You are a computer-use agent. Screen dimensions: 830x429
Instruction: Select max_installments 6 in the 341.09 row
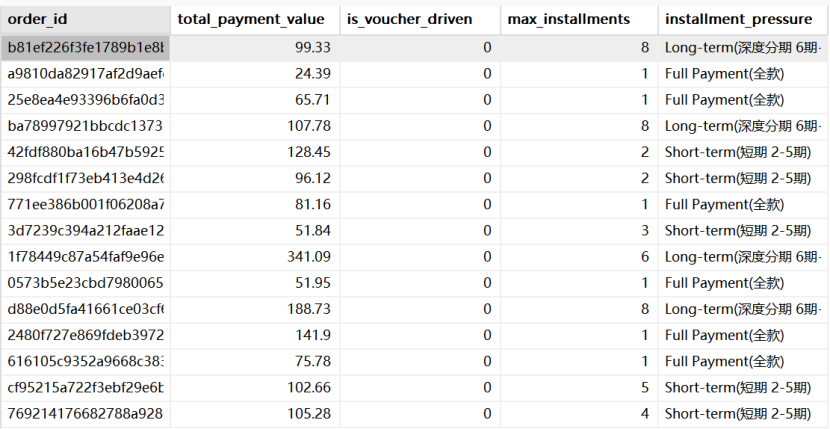[x=579, y=257]
